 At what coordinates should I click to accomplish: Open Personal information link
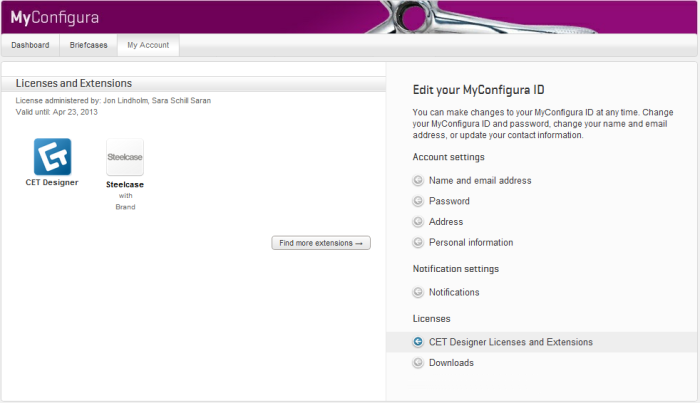(x=470, y=243)
